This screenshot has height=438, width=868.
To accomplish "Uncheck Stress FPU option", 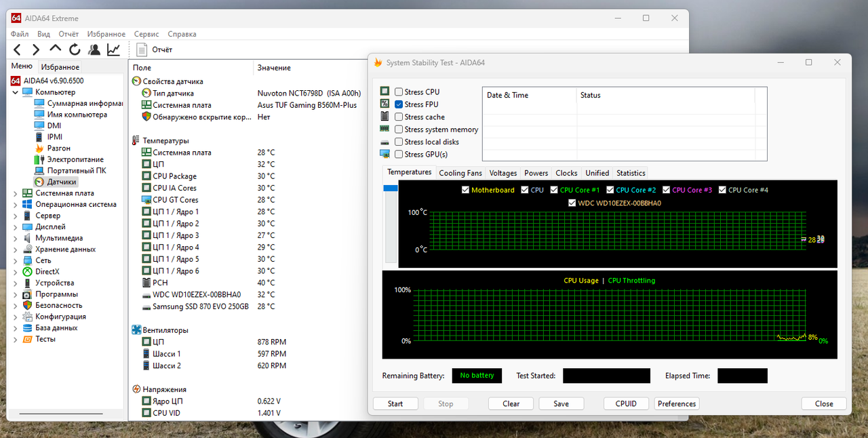I will 399,104.
